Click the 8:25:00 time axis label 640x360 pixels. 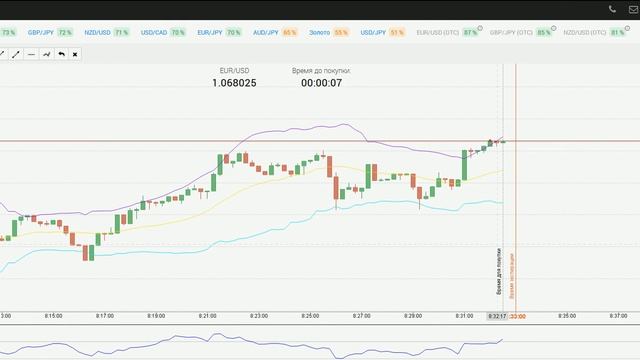click(311, 316)
